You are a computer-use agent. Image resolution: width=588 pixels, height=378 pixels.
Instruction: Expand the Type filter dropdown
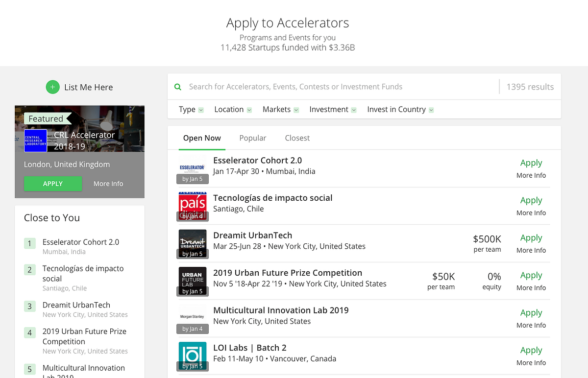tap(191, 110)
